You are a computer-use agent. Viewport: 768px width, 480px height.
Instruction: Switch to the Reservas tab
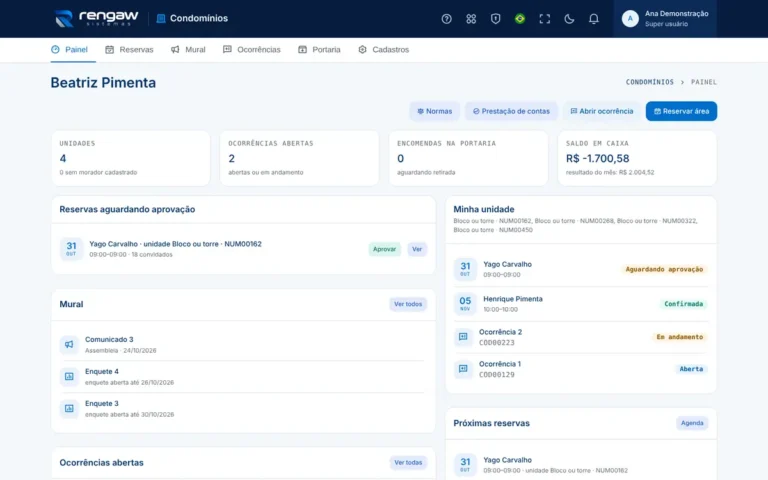(x=129, y=49)
